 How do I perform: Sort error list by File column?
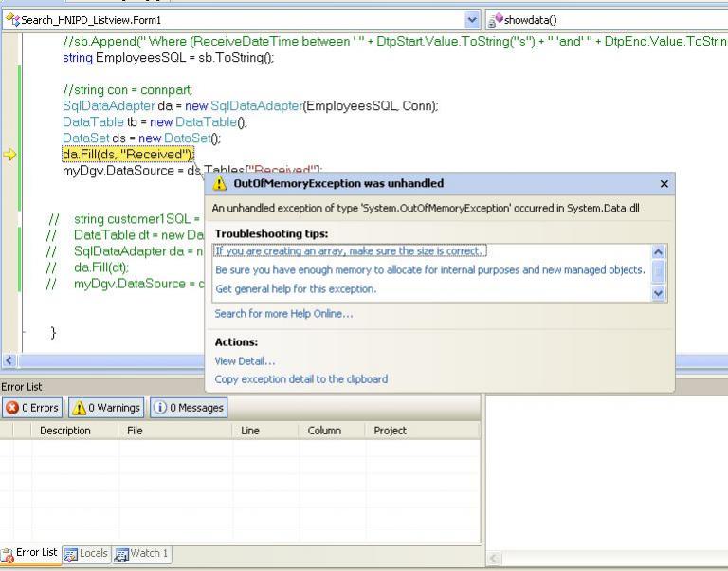pos(136,431)
